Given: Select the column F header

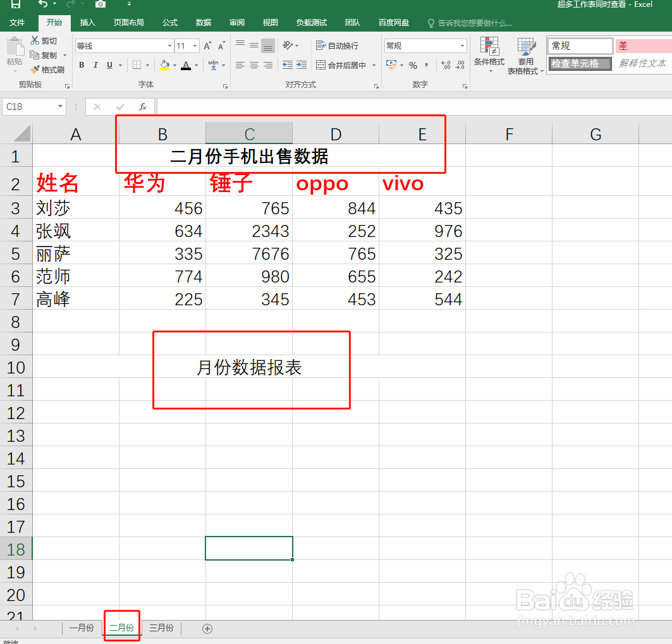Looking at the screenshot, I should coord(509,134).
